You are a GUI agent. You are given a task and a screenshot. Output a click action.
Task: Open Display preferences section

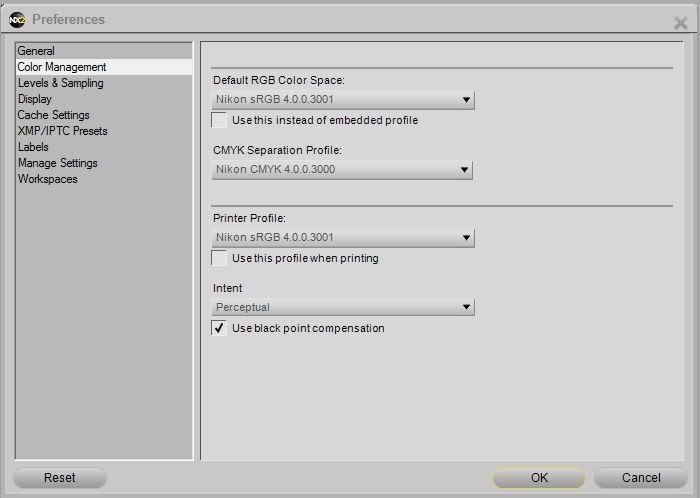[35, 99]
